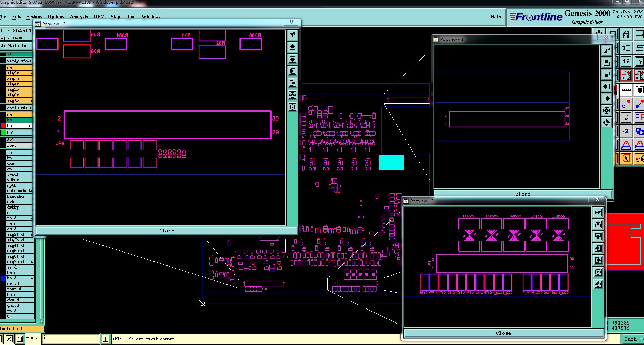Click the dimension measurement tool icon

pos(626,131)
